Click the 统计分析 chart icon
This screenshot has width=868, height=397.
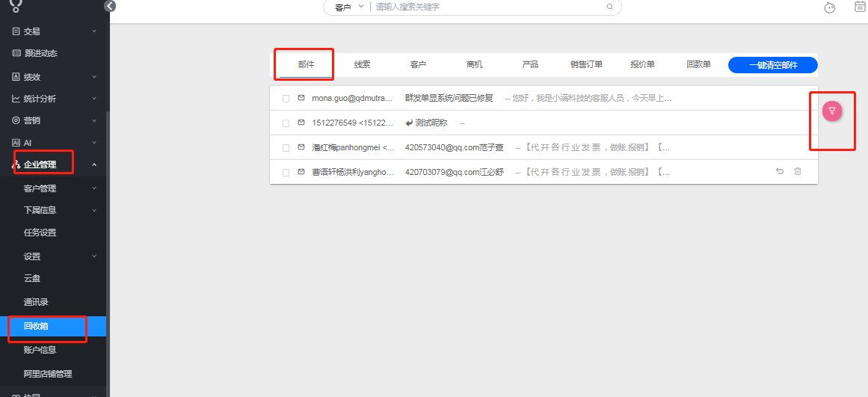pos(16,99)
